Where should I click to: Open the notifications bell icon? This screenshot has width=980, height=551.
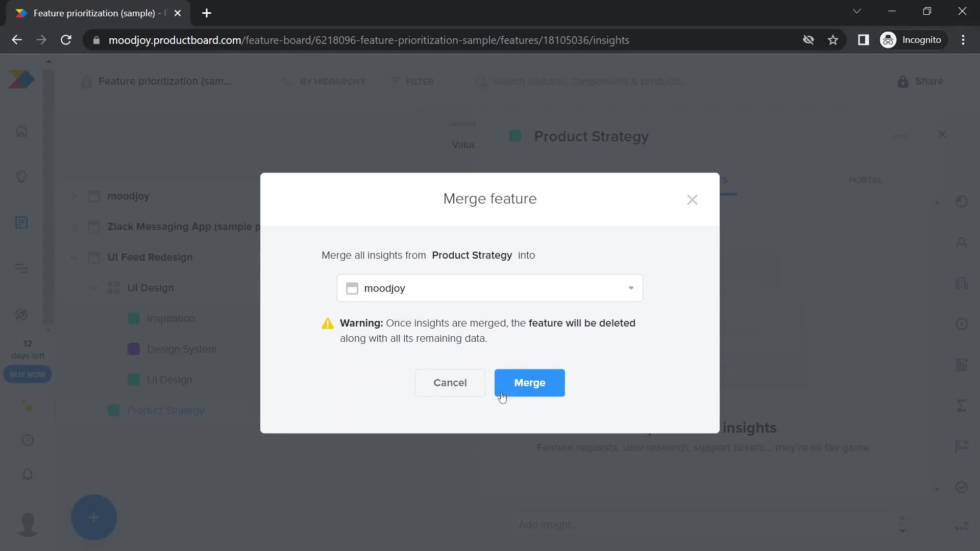28,474
